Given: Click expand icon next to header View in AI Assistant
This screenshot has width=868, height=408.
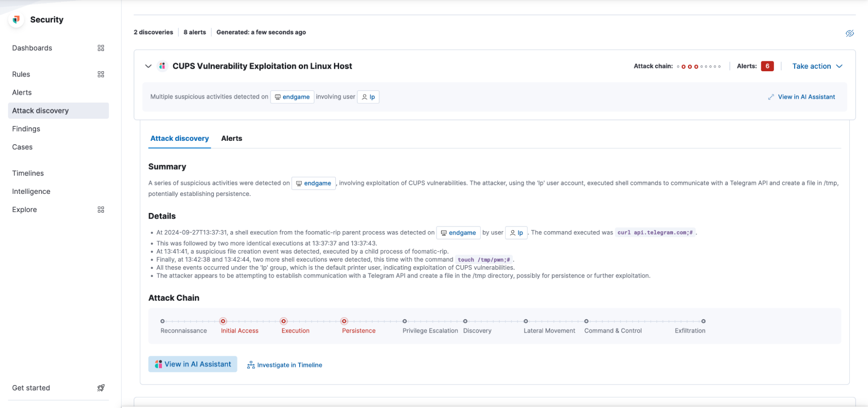Looking at the screenshot, I should (771, 97).
